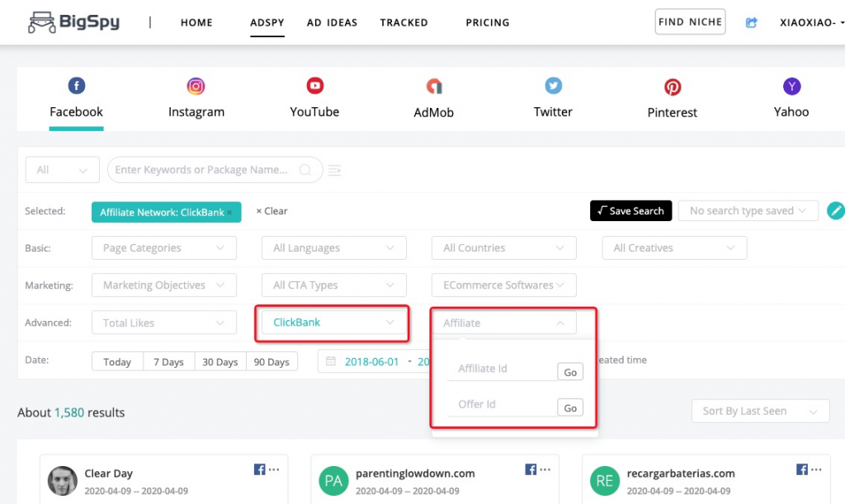Select the Pinterest platform icon
The height and width of the screenshot is (504, 845).
[x=672, y=87]
